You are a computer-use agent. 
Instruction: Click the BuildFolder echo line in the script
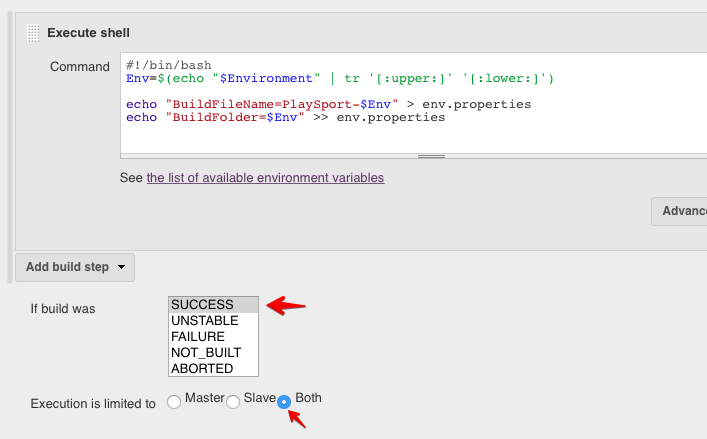[285, 118]
